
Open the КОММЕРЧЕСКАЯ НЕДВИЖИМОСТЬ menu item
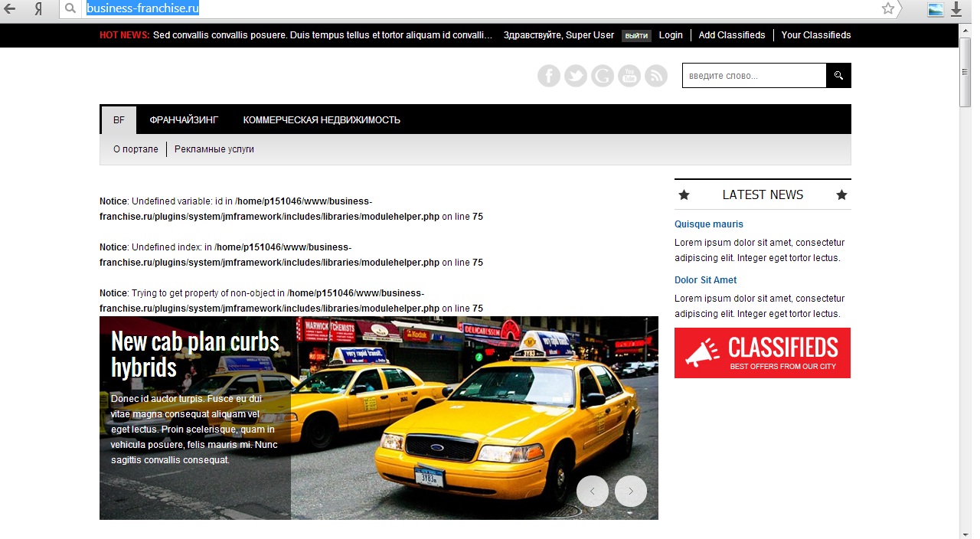(322, 120)
